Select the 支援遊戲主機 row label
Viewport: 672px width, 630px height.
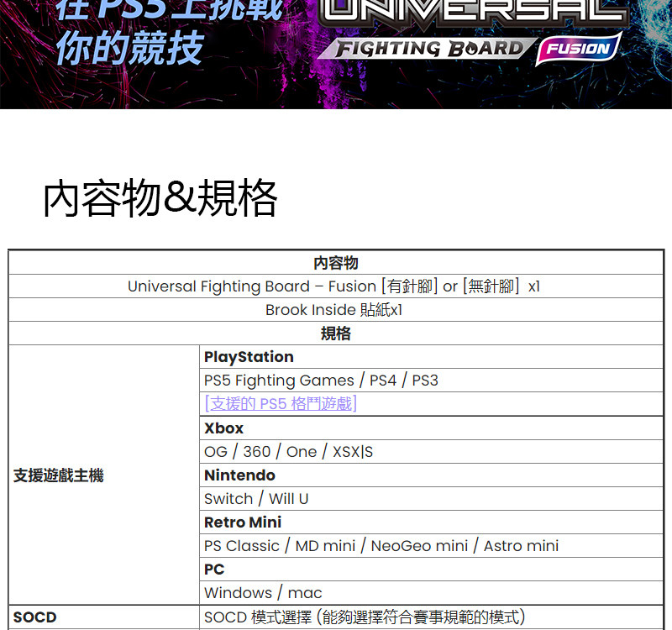[58, 475]
